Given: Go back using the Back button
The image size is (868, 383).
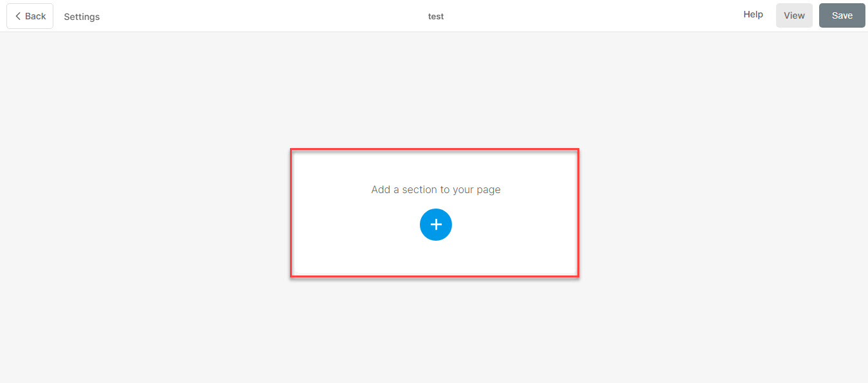Looking at the screenshot, I should [x=30, y=16].
